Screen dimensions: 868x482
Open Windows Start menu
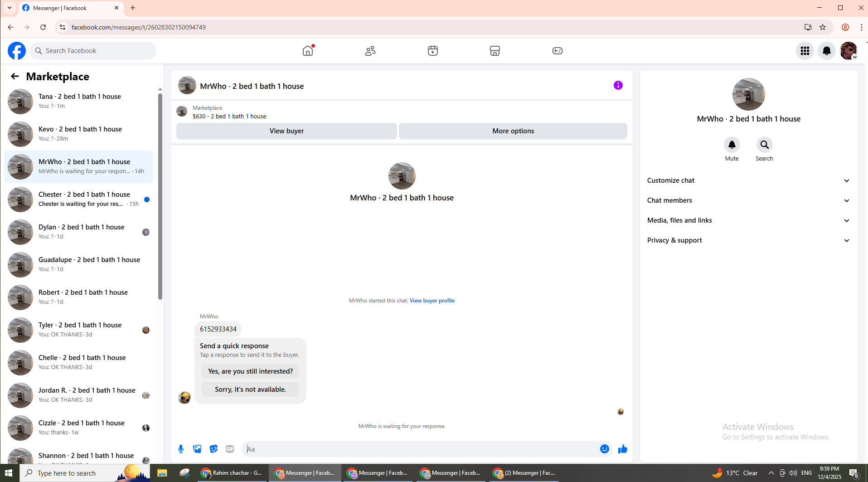click(x=9, y=473)
